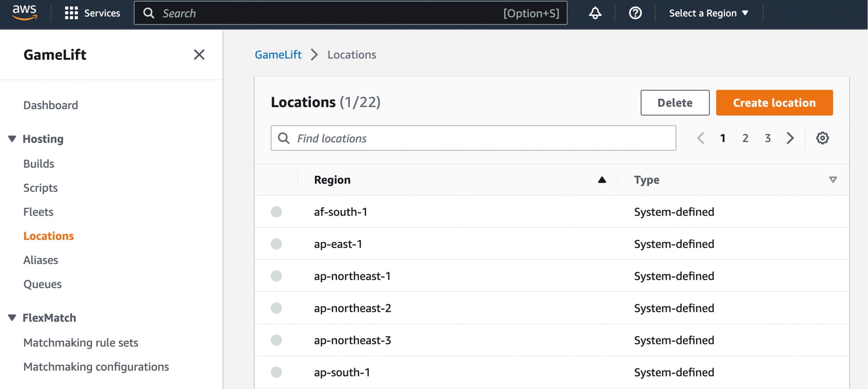Open Fleets in the sidebar

point(38,212)
